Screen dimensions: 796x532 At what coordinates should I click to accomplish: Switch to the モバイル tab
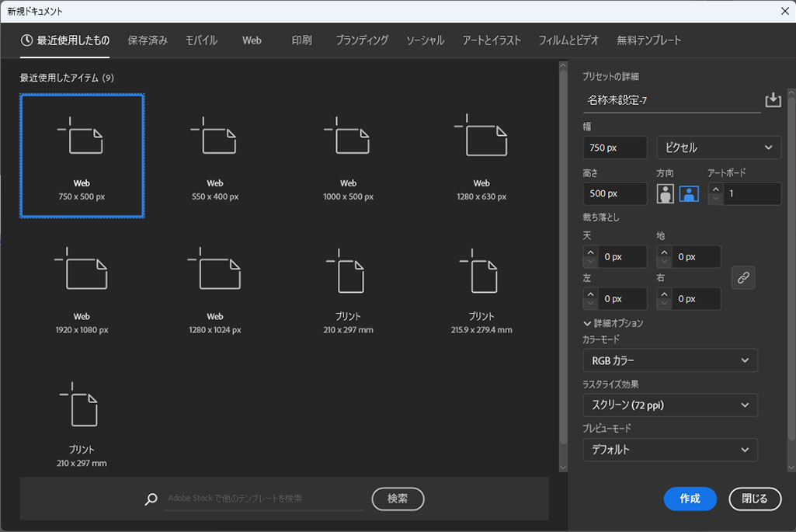[202, 40]
